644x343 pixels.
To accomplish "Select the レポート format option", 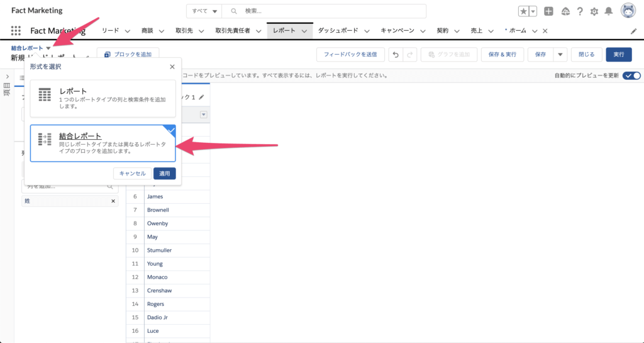I will click(103, 99).
